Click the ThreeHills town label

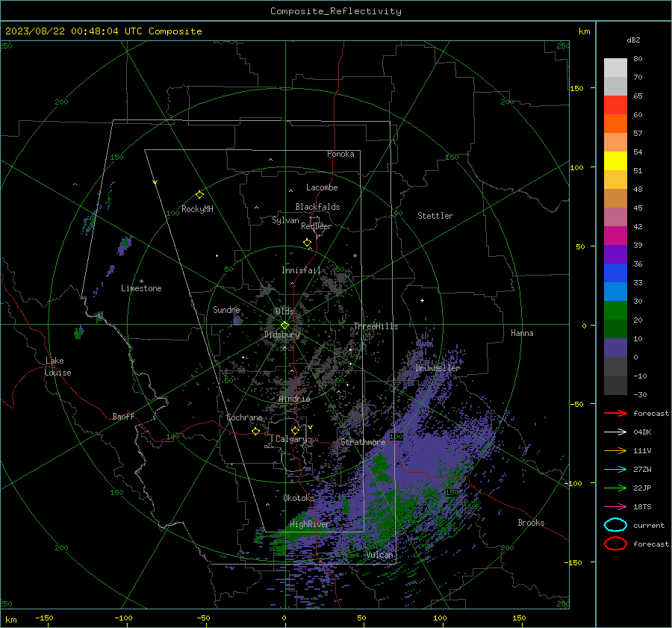point(376,326)
